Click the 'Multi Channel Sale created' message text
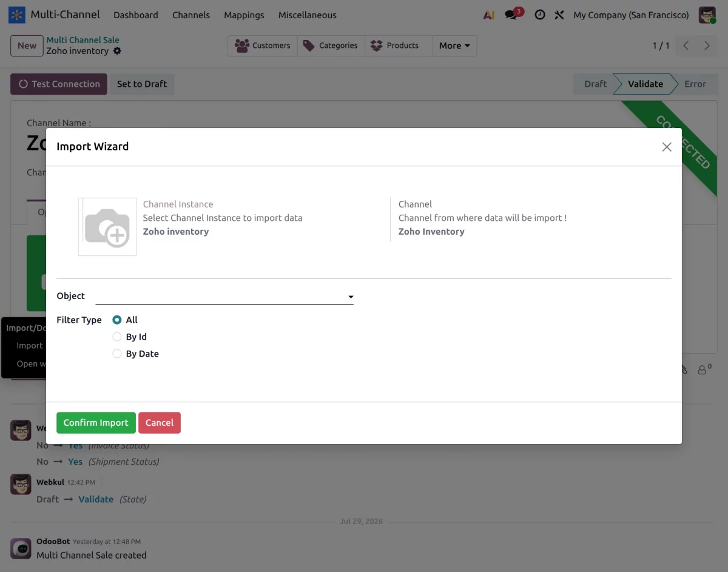Screen dimensions: 728x572 [92, 555]
